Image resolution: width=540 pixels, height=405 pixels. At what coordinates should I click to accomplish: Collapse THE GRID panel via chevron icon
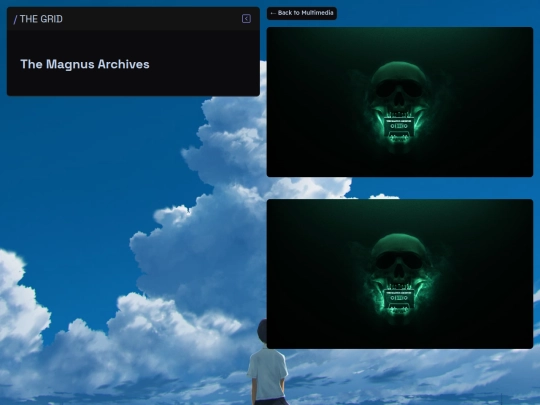pyautogui.click(x=246, y=19)
